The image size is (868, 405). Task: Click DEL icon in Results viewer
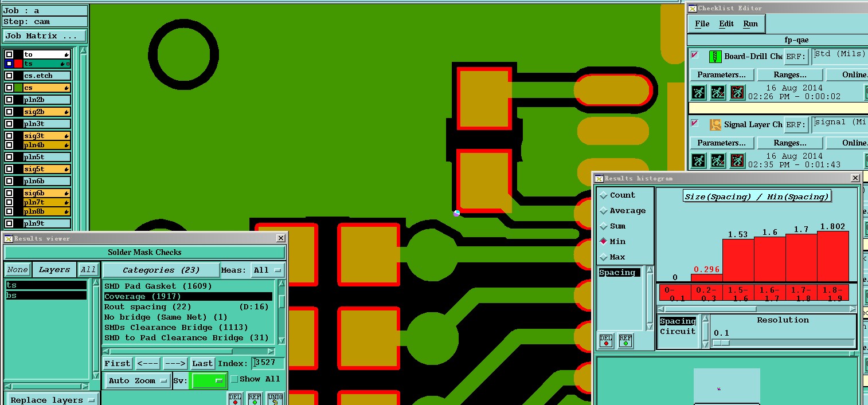[x=235, y=399]
